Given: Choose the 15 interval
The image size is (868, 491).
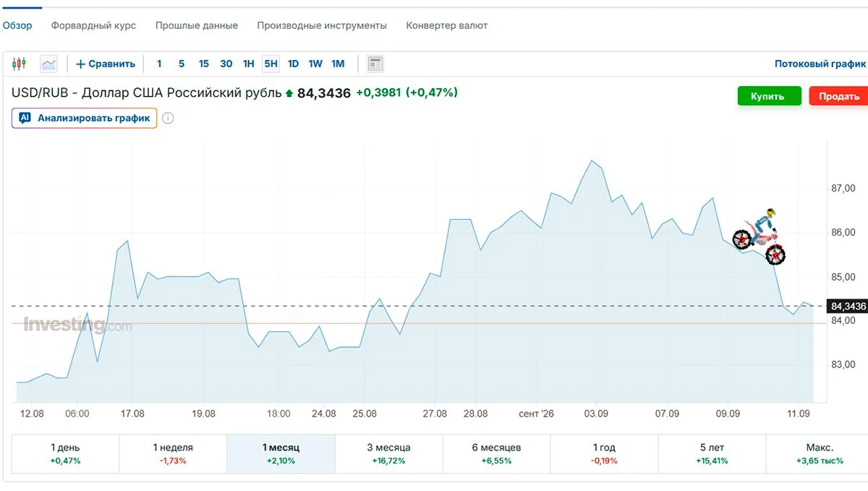Looking at the screenshot, I should 204,64.
